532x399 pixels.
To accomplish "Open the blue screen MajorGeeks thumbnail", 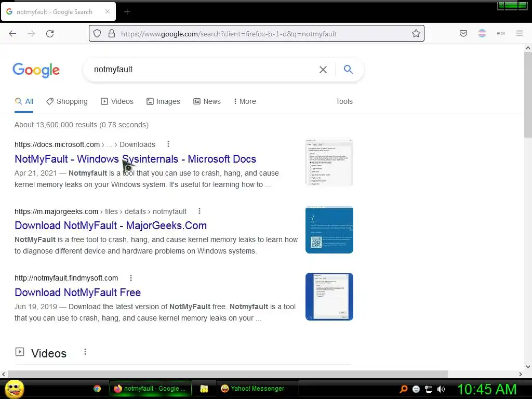I will [329, 229].
